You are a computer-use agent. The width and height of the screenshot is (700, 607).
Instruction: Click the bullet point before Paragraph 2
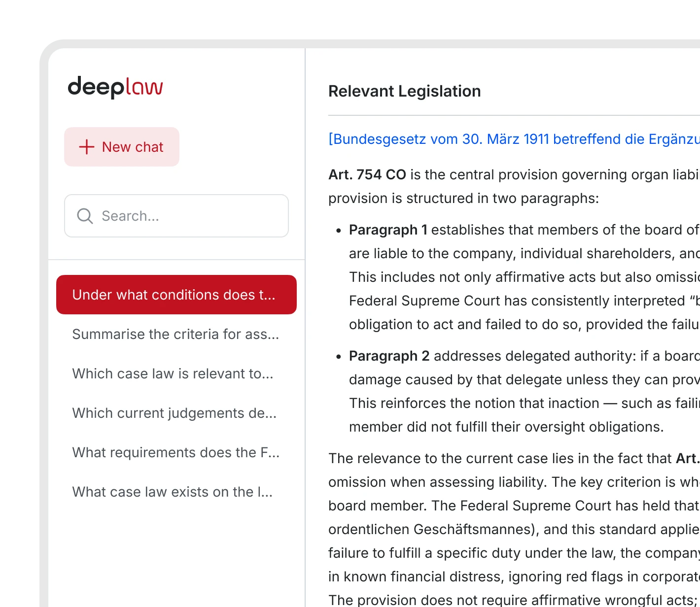point(339,357)
